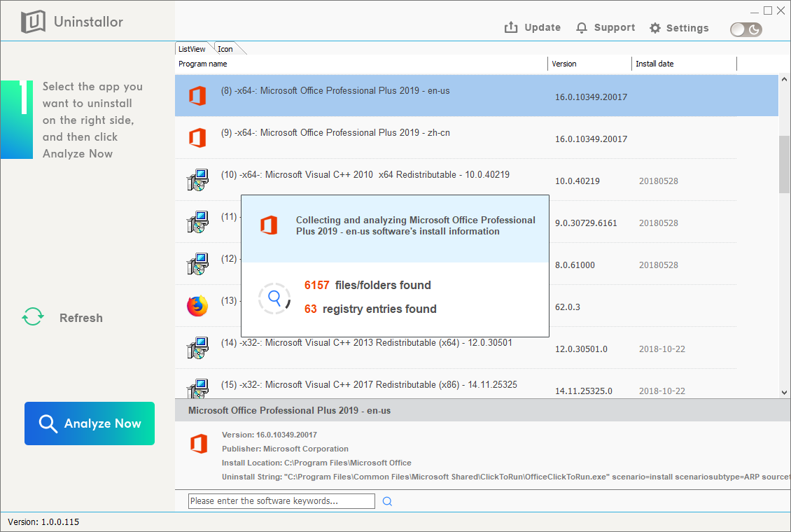Click the Support bell icon
Viewport: 791px width, 532px height.
582,28
